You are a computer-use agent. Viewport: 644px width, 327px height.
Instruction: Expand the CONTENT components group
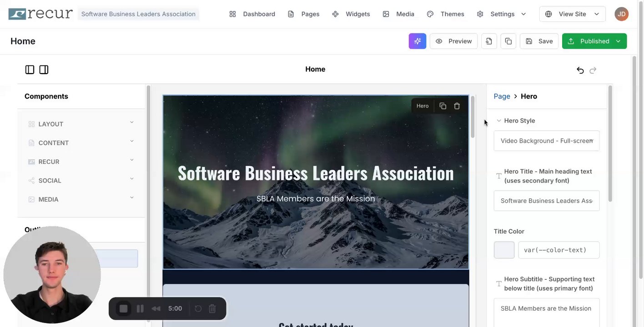81,143
